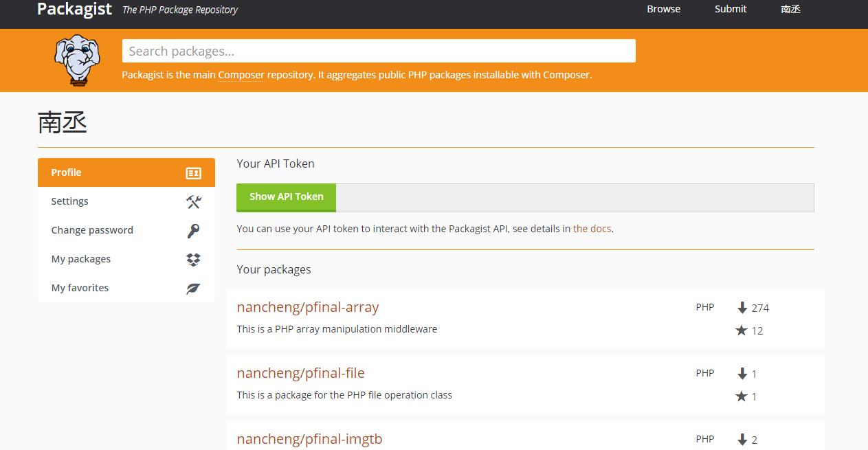Follow 'the docs' link
Viewport: 868px width, 450px height.
tap(592, 229)
